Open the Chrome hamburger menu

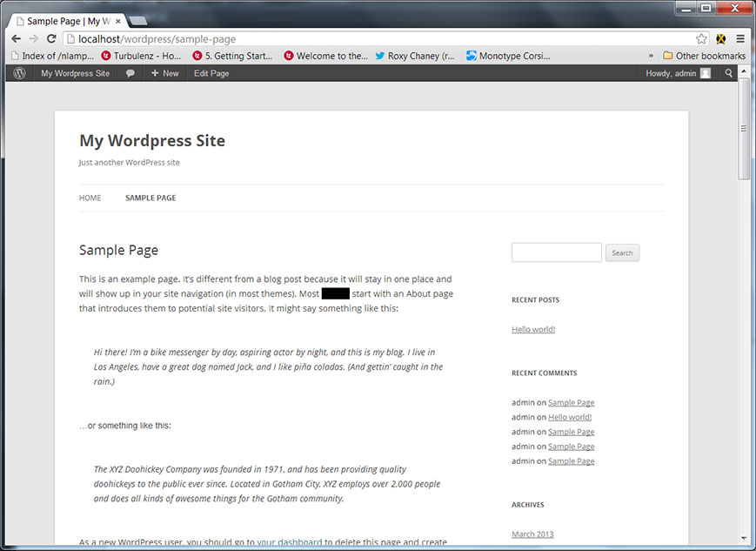[x=740, y=39]
